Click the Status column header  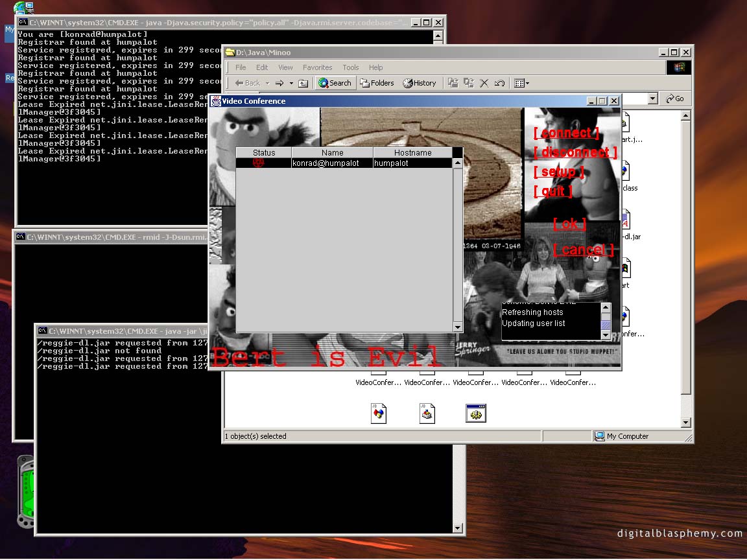pyautogui.click(x=264, y=152)
